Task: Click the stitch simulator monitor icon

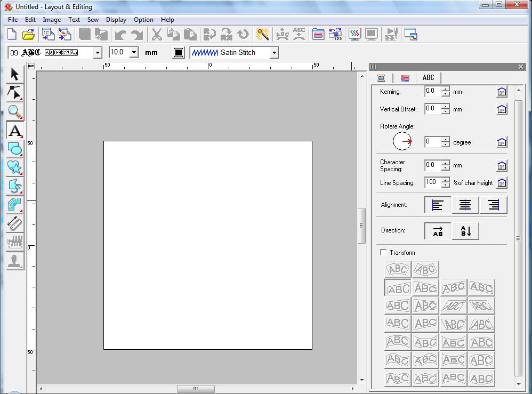Action: 354,34
